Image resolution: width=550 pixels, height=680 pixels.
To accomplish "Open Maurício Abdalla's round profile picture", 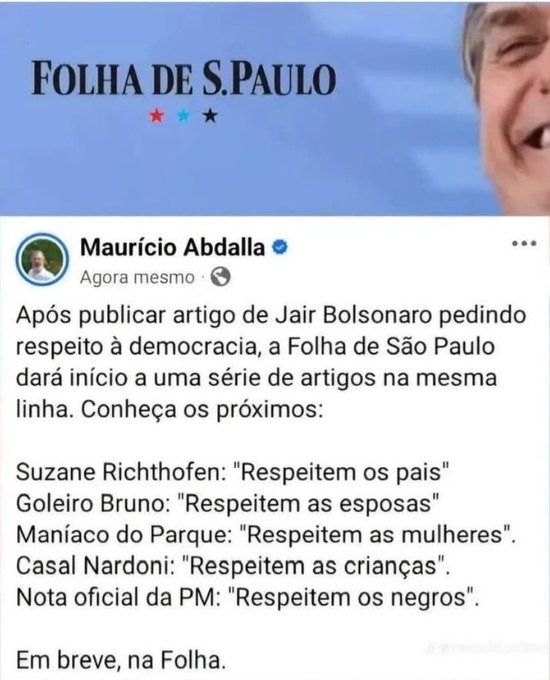I will point(42,259).
